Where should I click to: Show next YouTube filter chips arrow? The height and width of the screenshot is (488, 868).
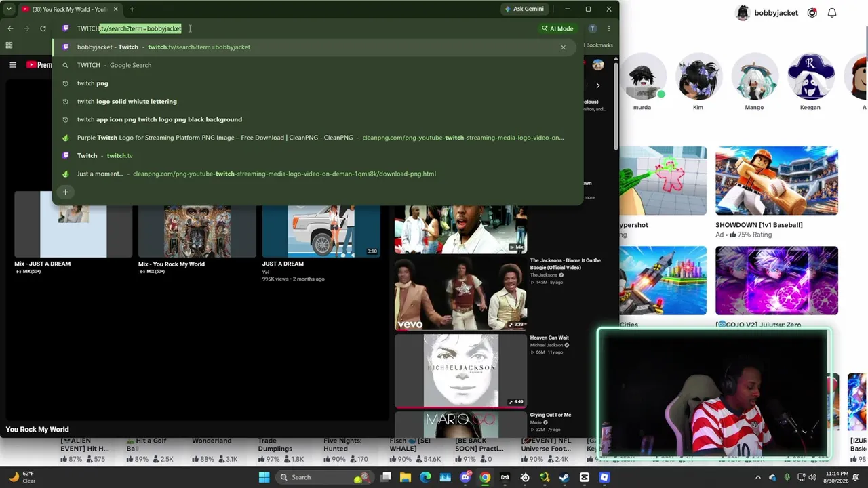pyautogui.click(x=597, y=85)
